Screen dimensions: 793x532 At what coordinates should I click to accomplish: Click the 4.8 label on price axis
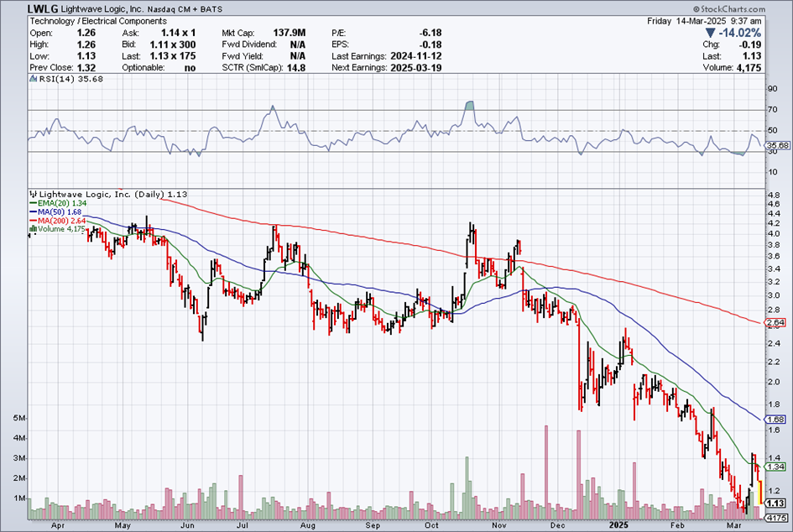[774, 195]
